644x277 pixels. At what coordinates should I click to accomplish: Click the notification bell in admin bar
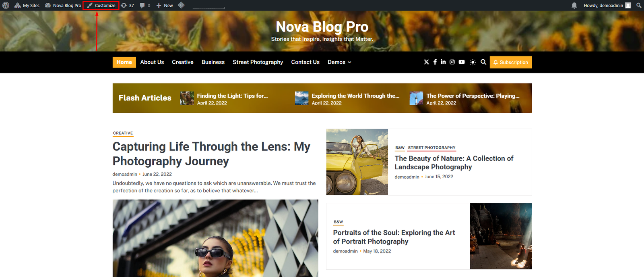click(x=574, y=5)
